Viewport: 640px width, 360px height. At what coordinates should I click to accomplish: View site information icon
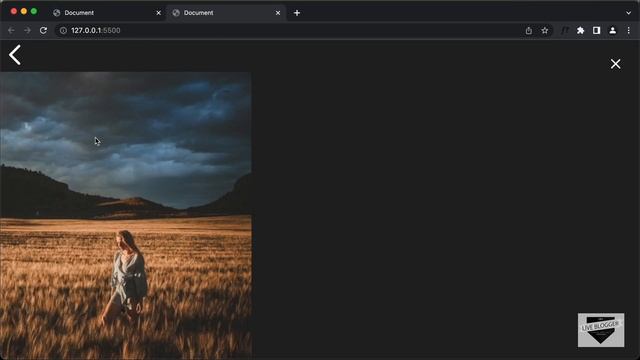63,31
